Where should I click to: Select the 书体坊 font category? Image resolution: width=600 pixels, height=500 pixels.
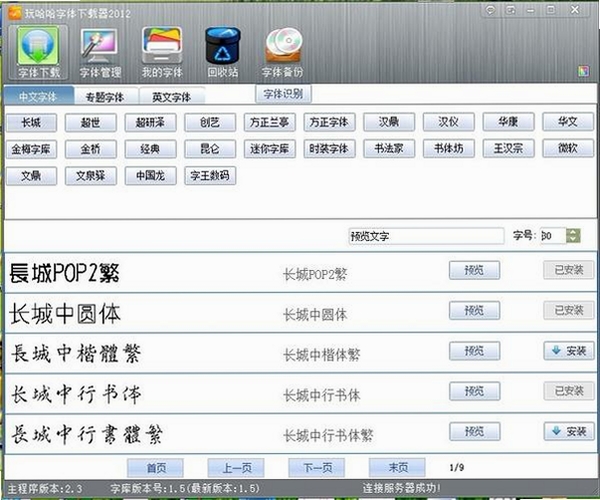click(448, 148)
